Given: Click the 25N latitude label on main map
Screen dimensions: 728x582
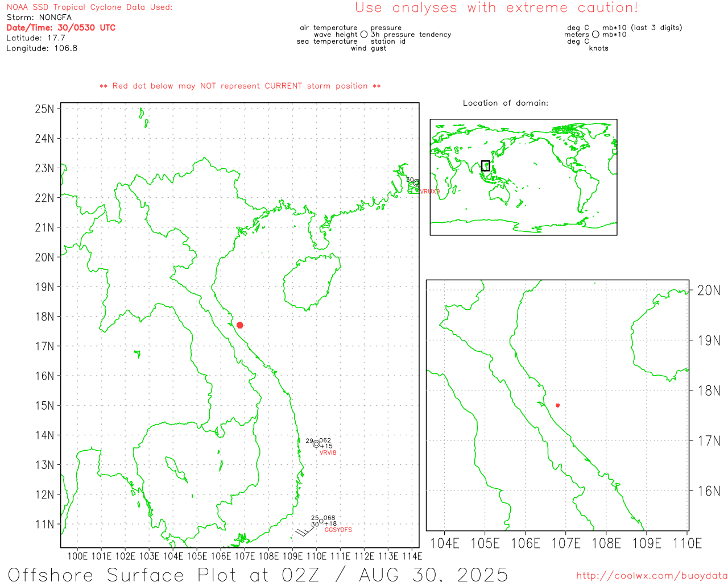Looking at the screenshot, I should [x=44, y=109].
